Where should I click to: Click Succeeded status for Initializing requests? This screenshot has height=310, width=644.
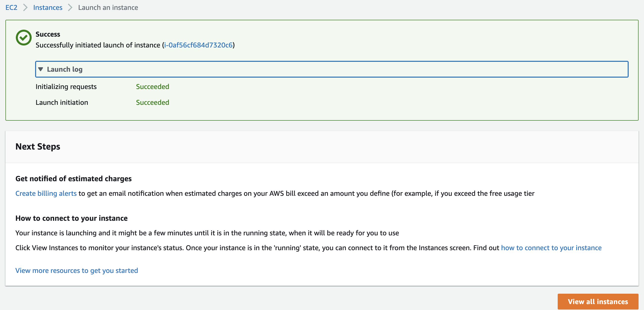pyautogui.click(x=152, y=87)
